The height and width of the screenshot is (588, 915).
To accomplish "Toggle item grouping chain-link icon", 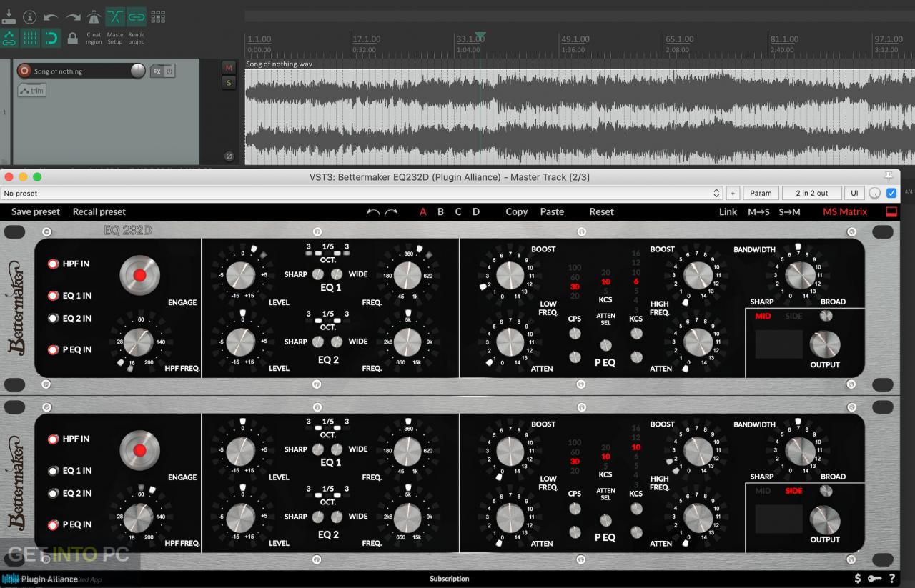I will 137,16.
